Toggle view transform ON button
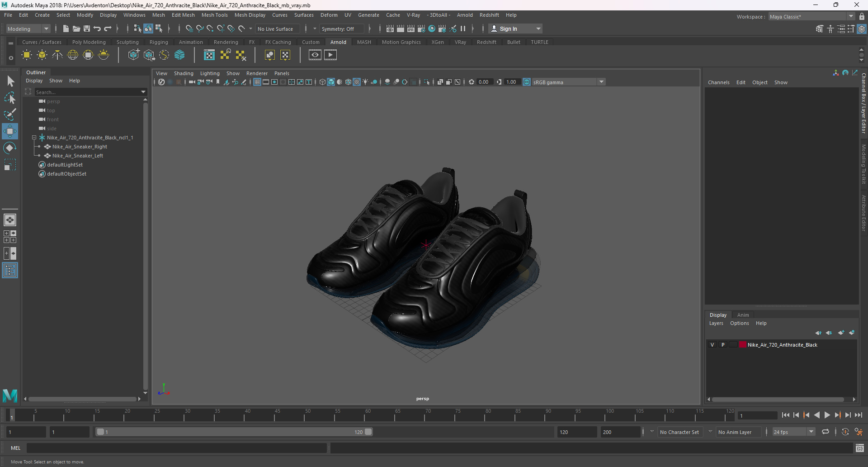The width and height of the screenshot is (868, 467). pos(527,82)
